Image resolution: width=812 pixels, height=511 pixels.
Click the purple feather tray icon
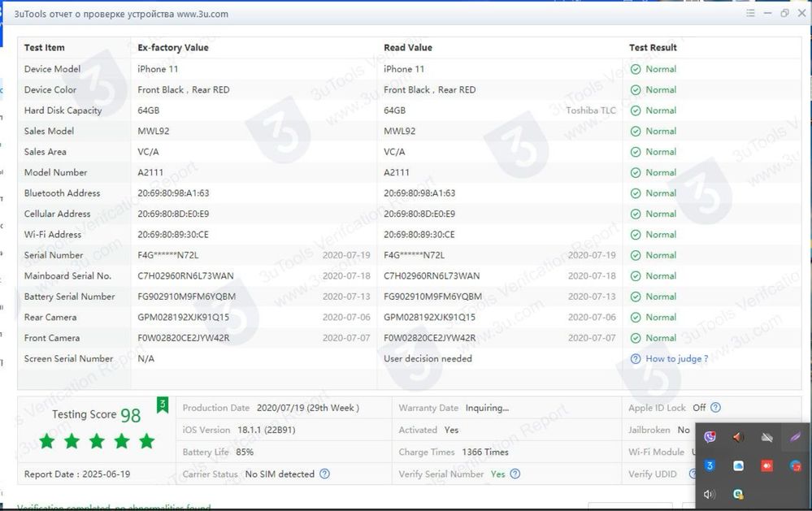(795, 438)
